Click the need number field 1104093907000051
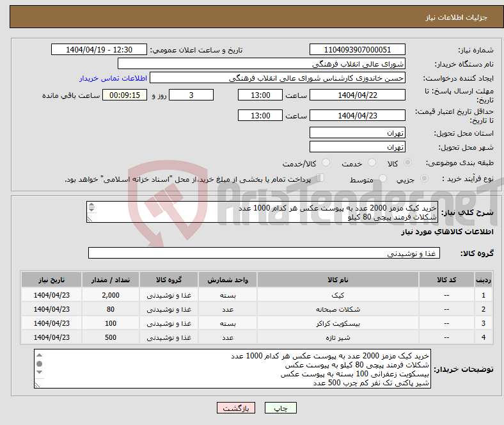This screenshot has height=425, width=504. point(357,49)
